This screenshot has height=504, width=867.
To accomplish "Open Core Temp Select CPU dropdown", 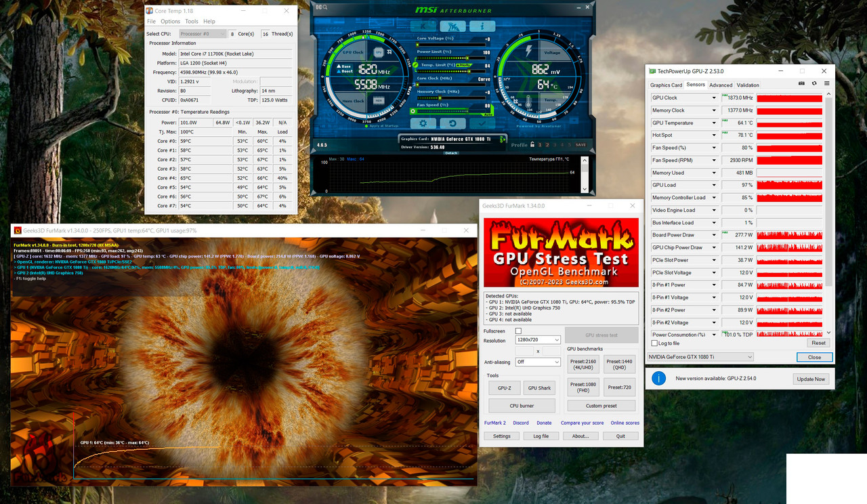I will point(203,33).
